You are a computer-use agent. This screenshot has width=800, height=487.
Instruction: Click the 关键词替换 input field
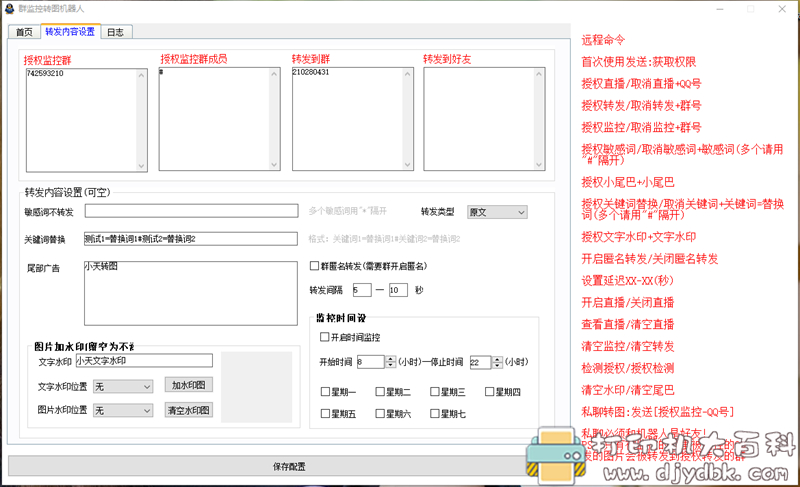click(x=191, y=239)
